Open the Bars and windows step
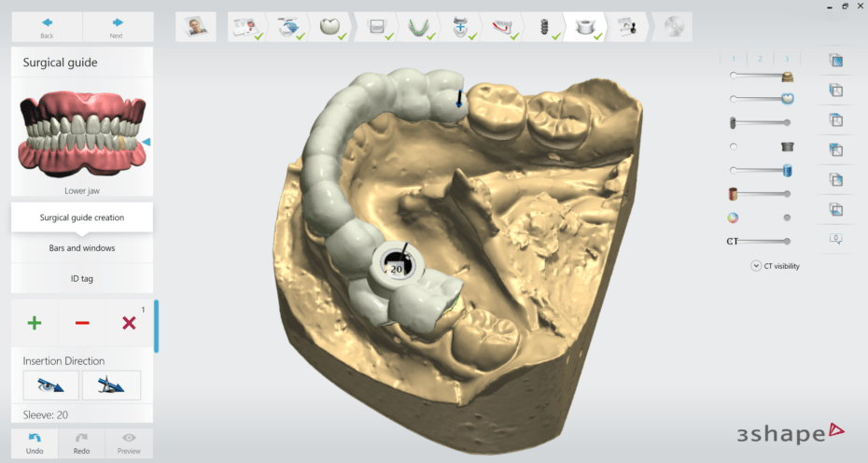 click(x=82, y=248)
